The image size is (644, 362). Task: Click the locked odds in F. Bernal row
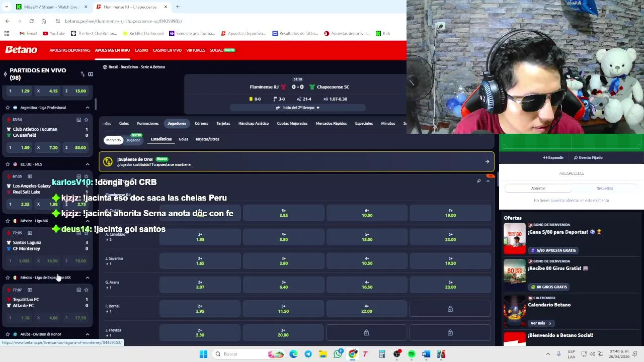(x=450, y=309)
